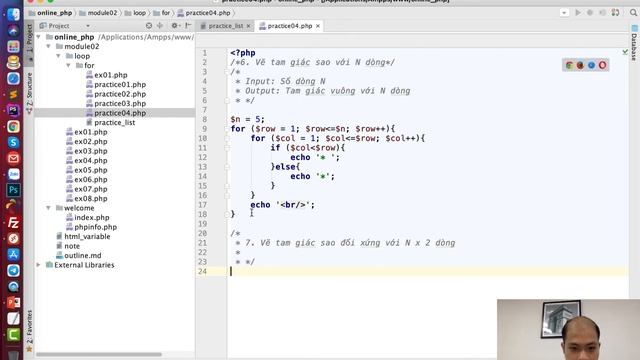Fold comment block at line 3 gutter
Image resolution: width=640 pixels, height=360 pixels.
point(227,72)
